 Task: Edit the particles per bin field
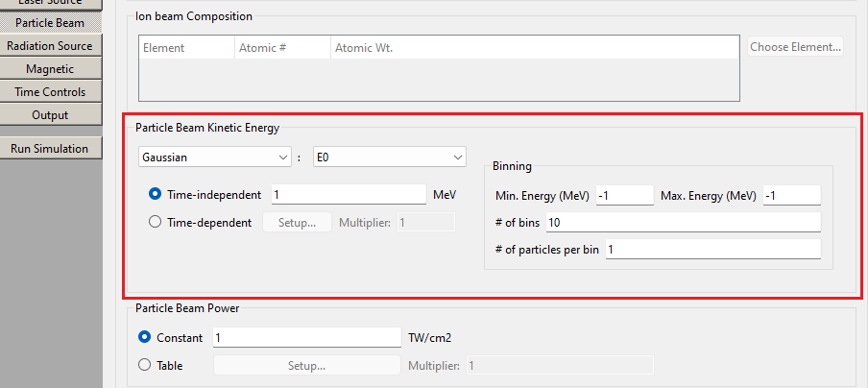[x=712, y=250]
